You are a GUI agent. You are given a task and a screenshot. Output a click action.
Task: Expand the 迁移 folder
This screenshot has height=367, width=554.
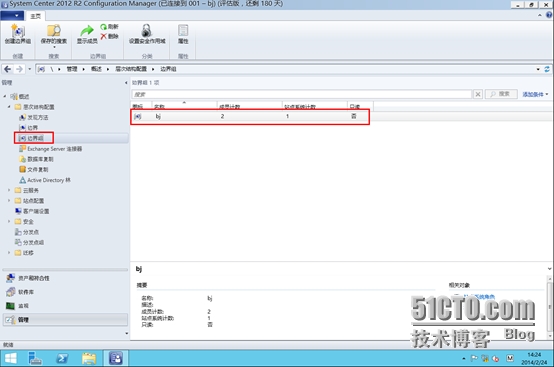tap(9, 253)
